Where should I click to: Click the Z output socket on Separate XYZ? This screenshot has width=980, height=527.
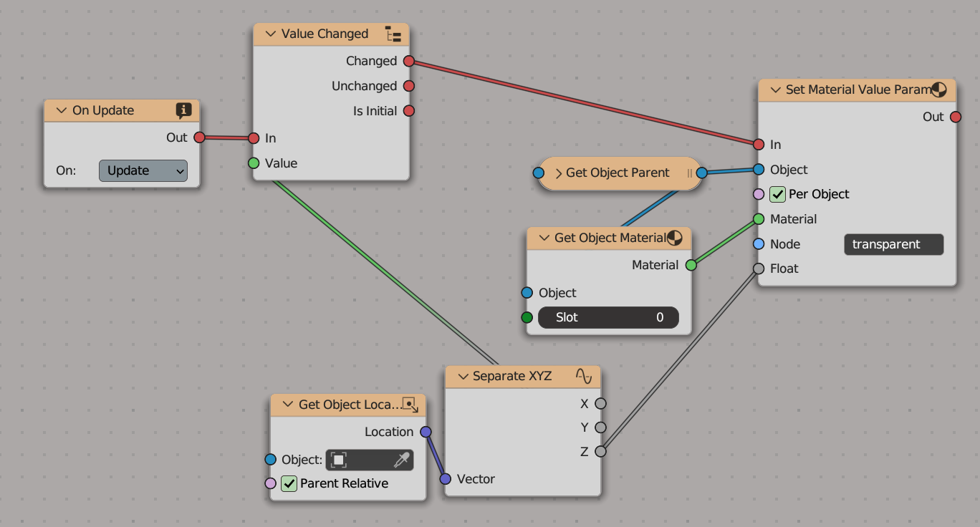pyautogui.click(x=600, y=451)
